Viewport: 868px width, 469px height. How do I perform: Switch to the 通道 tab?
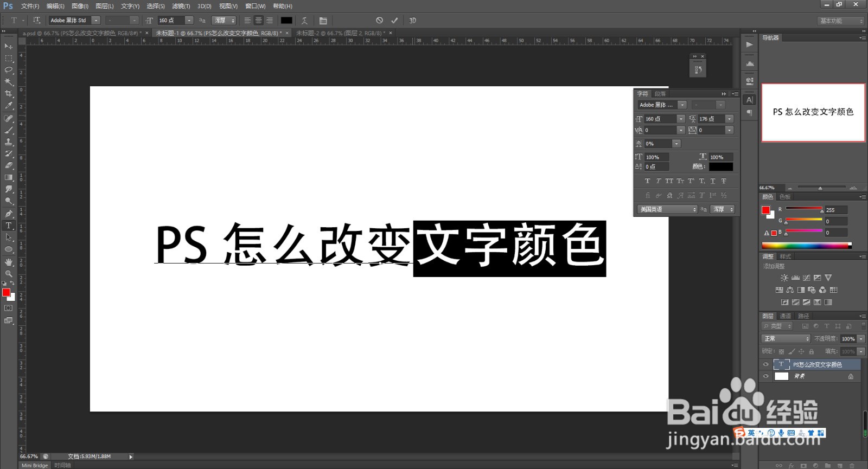[x=785, y=316]
